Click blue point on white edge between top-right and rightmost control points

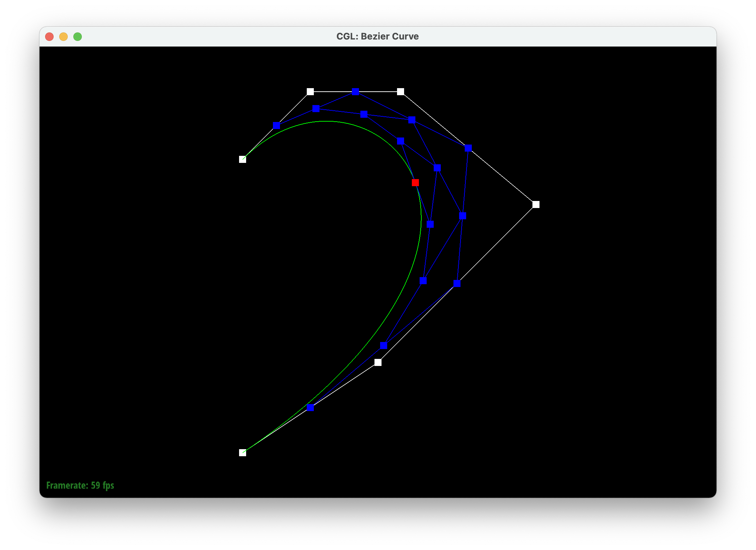[x=468, y=148]
